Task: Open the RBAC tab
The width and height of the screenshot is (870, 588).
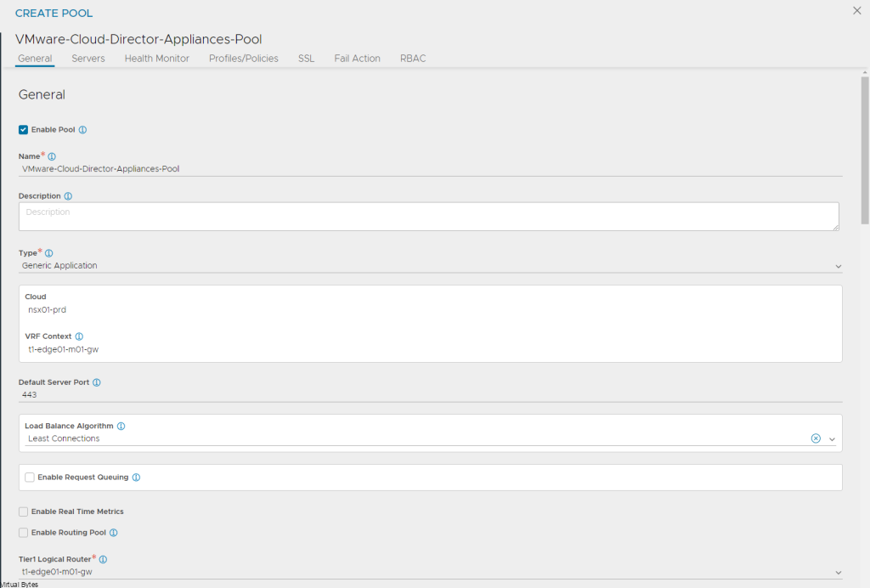Action: [413, 59]
